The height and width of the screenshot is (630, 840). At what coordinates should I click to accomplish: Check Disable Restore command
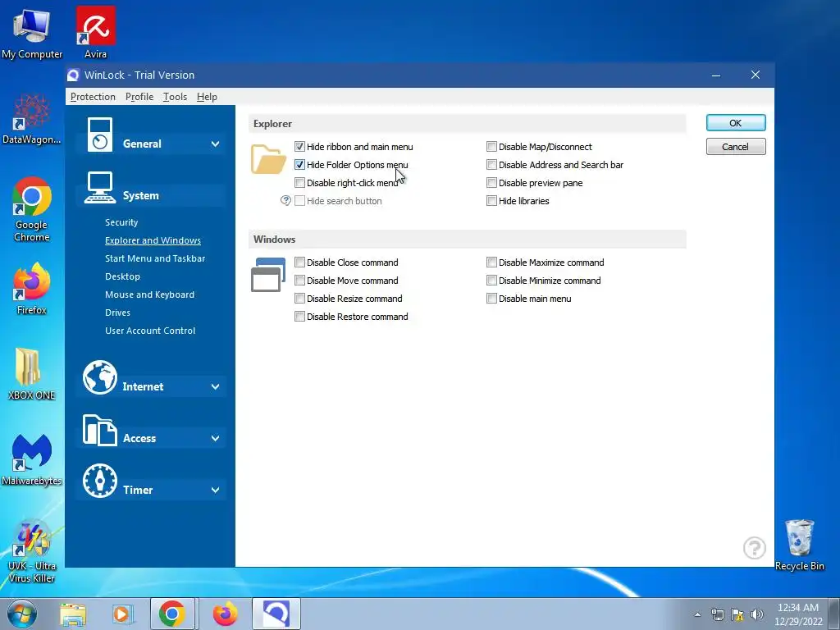[x=299, y=316]
